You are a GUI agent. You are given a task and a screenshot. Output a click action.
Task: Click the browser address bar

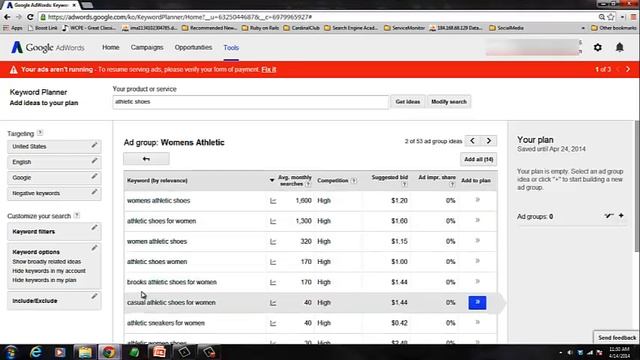point(318,17)
